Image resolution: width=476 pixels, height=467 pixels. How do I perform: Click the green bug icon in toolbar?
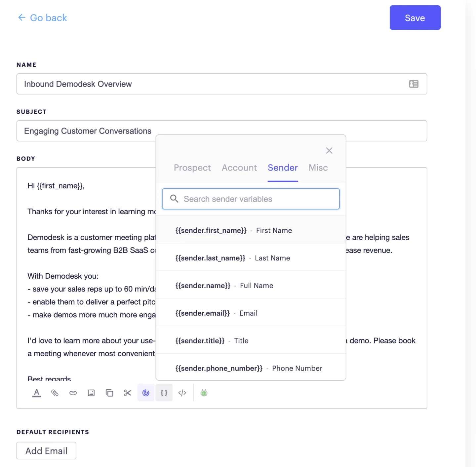coord(204,393)
